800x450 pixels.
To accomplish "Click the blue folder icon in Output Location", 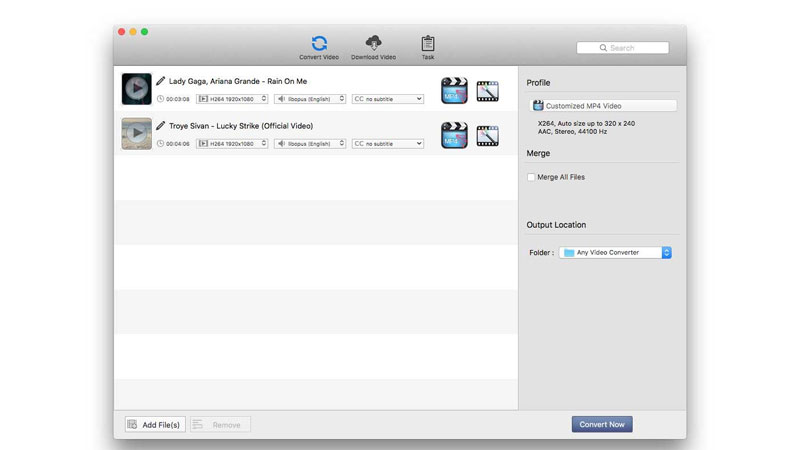I will [x=569, y=253].
